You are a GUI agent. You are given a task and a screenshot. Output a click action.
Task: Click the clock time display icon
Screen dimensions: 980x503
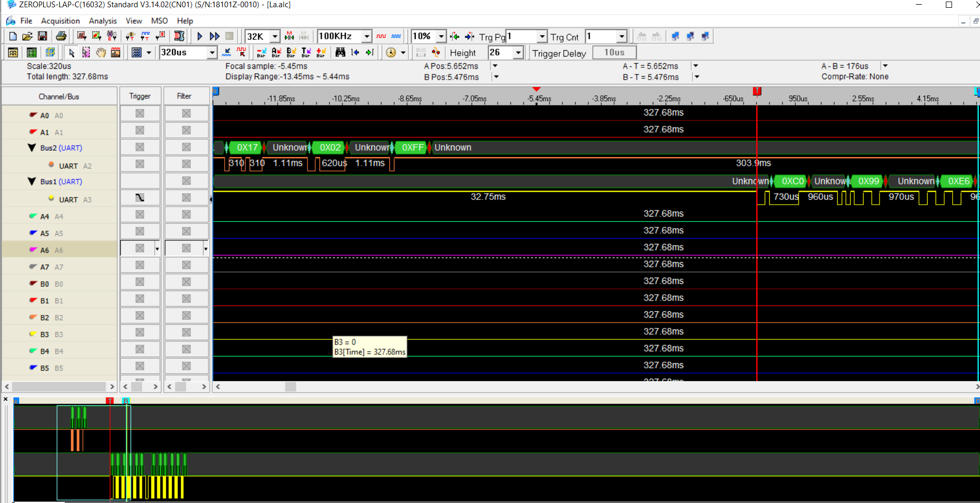pyautogui.click(x=391, y=52)
